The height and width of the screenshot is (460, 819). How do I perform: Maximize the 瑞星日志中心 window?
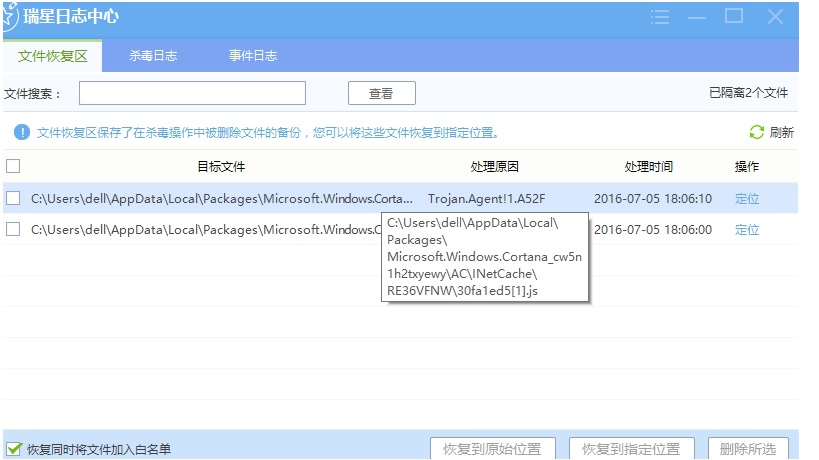point(734,16)
